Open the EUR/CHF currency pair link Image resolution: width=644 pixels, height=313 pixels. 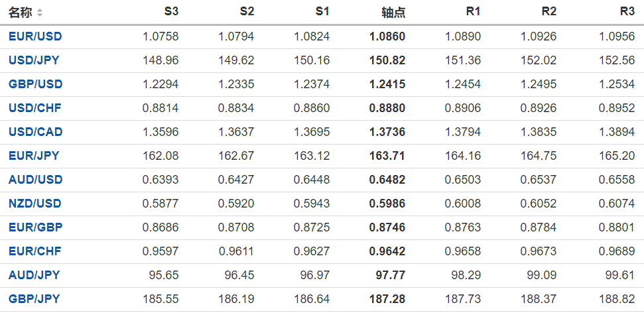[x=35, y=251]
